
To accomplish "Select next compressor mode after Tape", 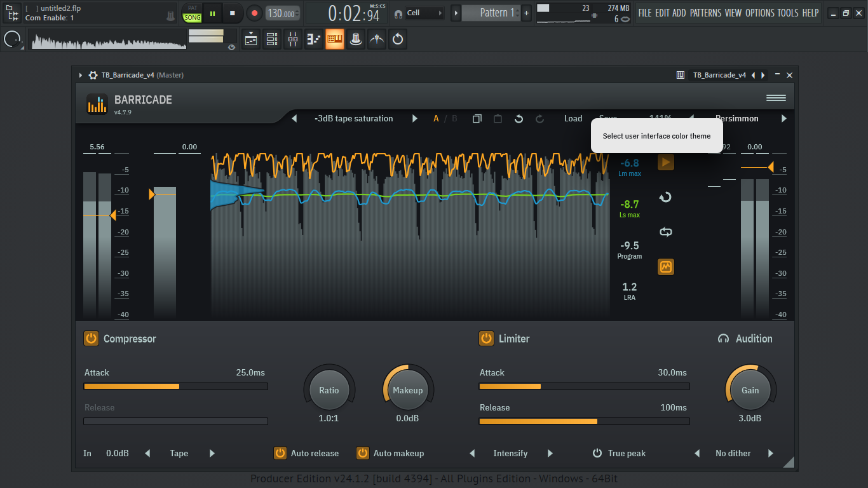I will pos(212,453).
